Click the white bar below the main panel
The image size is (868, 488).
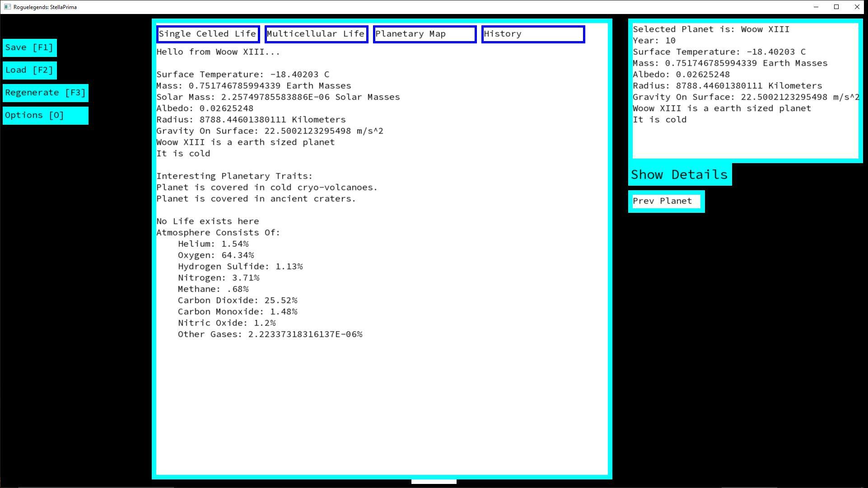pos(434,482)
